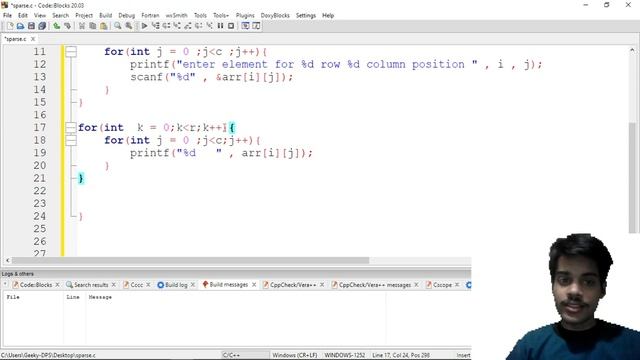640x360 pixels.
Task: Open various info debug icon
Action: pyautogui.click(x=256, y=26)
